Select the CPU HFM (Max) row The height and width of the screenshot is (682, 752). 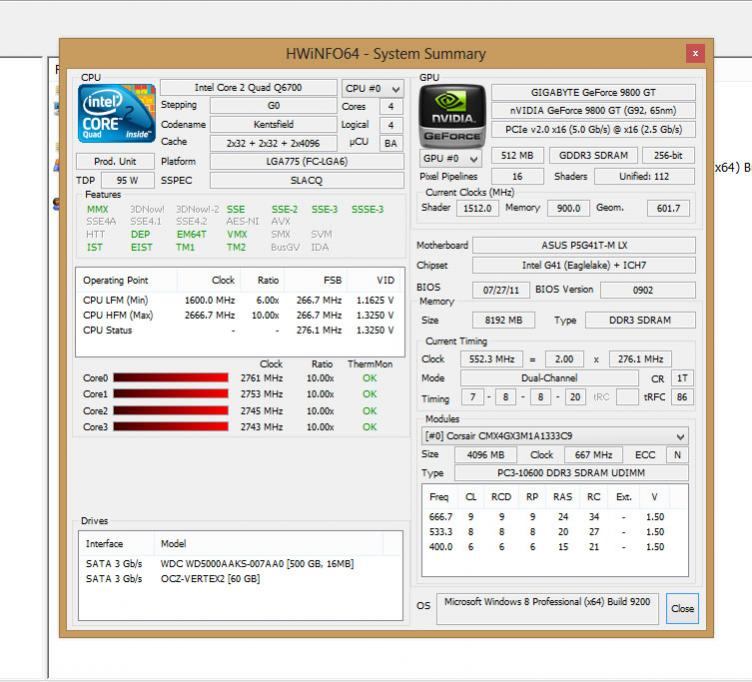point(239,315)
